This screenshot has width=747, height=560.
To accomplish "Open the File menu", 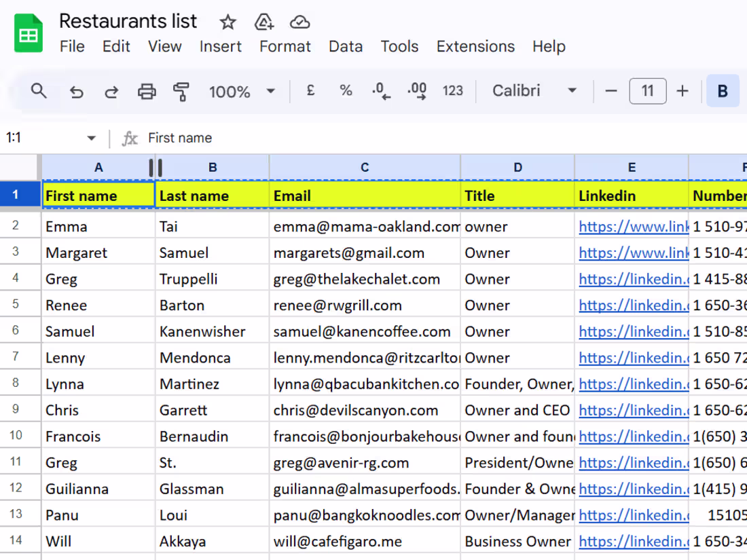I will 72,47.
